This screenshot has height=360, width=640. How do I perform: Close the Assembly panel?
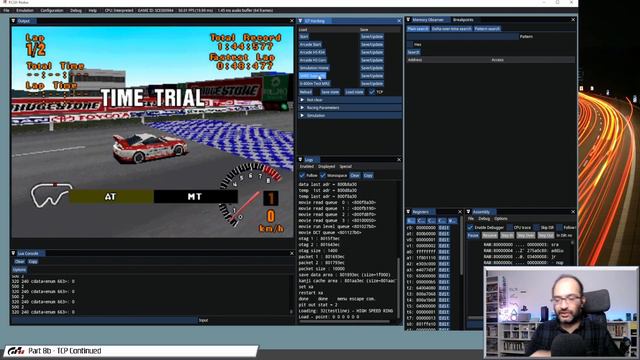(x=573, y=212)
